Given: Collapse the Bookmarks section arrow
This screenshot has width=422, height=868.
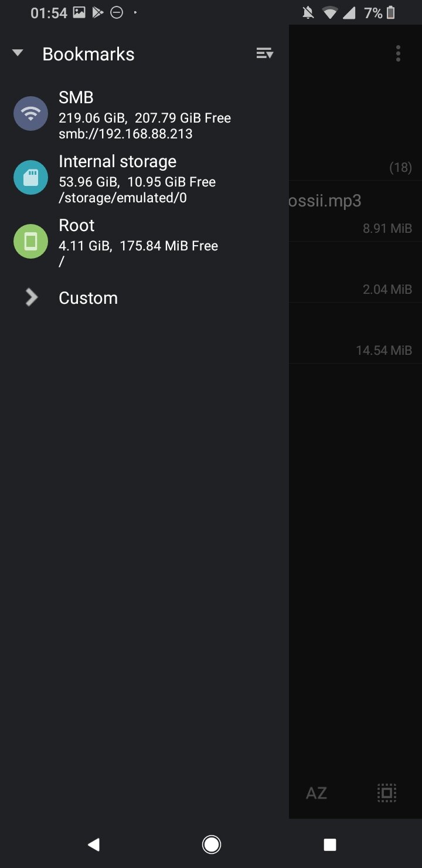Looking at the screenshot, I should (18, 53).
